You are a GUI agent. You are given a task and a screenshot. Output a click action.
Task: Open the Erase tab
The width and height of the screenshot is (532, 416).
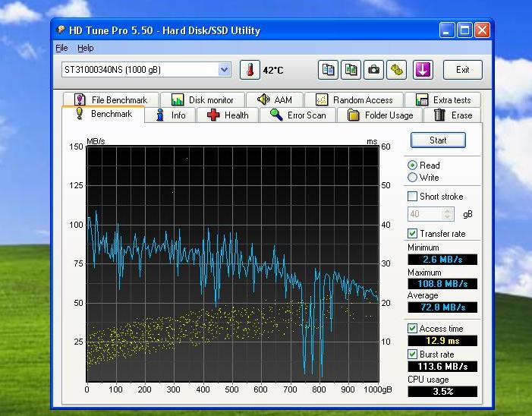tap(453, 115)
